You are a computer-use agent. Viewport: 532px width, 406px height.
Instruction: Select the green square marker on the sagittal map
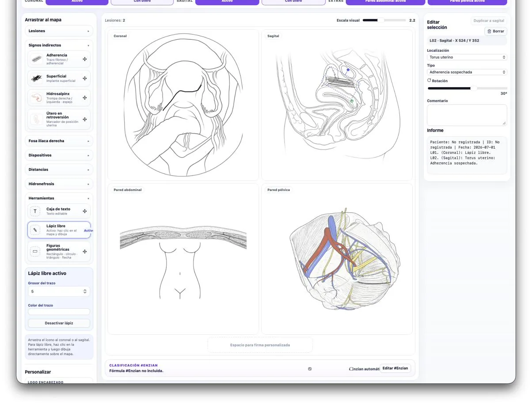coord(352,101)
